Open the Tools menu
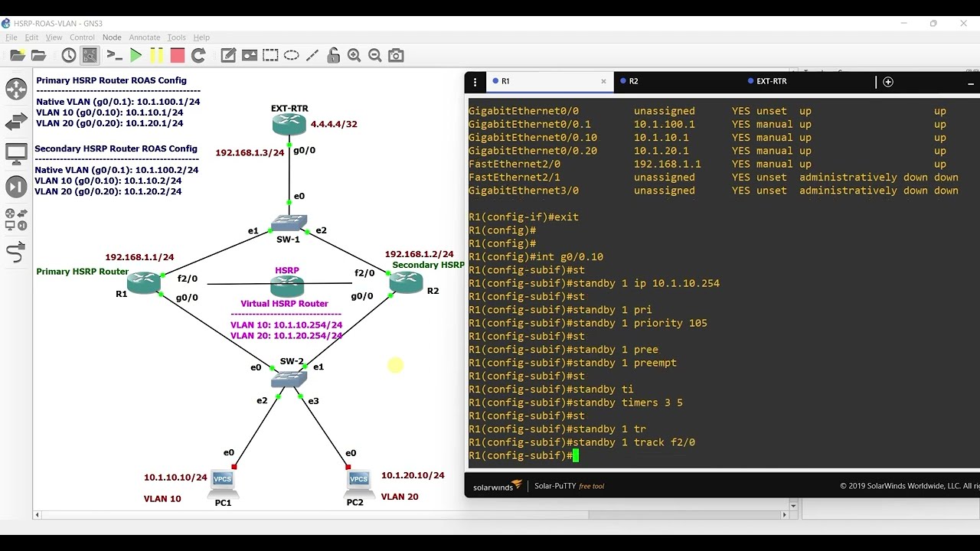The width and height of the screenshot is (980, 551). tap(176, 37)
